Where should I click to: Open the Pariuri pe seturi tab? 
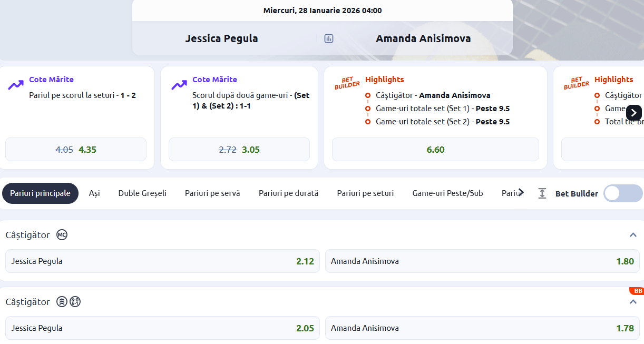(x=365, y=193)
